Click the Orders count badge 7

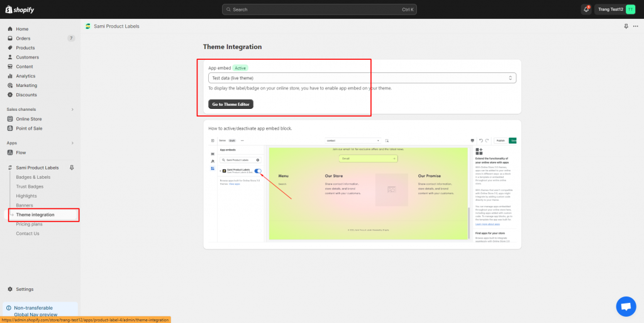click(71, 38)
